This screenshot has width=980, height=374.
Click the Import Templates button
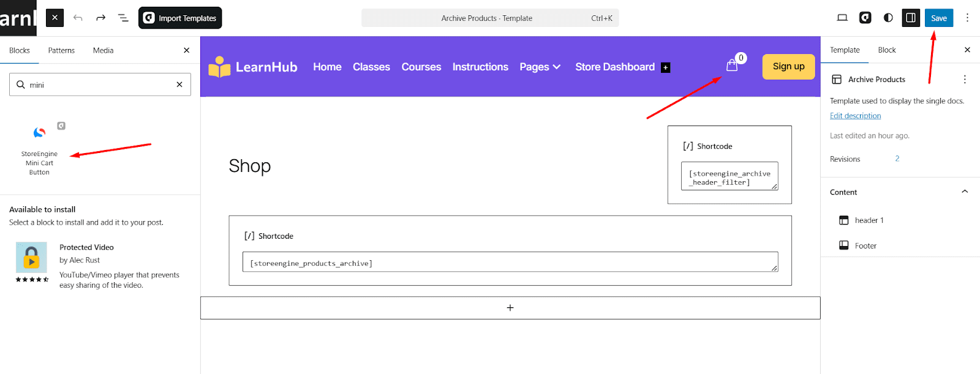pos(180,18)
